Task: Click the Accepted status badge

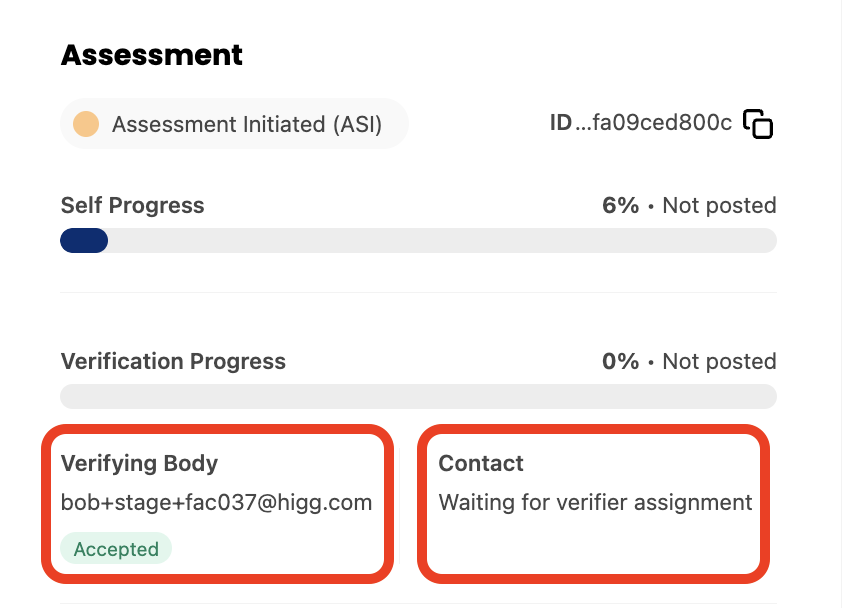Action: [x=116, y=548]
